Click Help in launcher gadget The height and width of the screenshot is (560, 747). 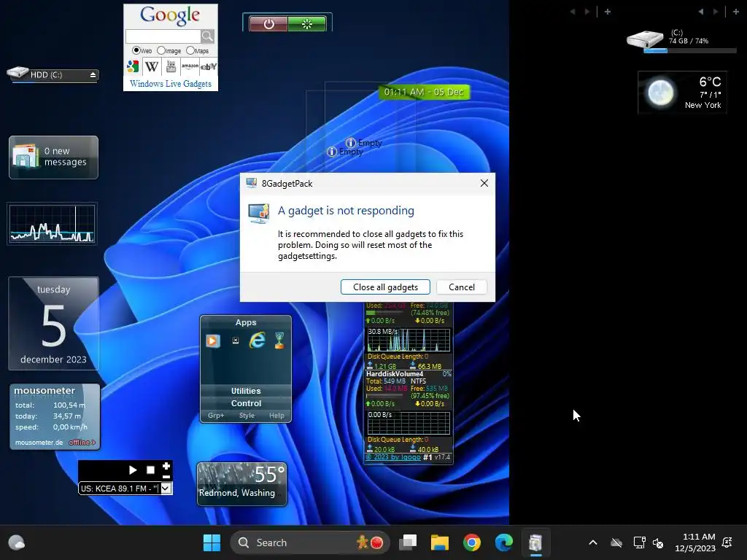click(x=276, y=415)
